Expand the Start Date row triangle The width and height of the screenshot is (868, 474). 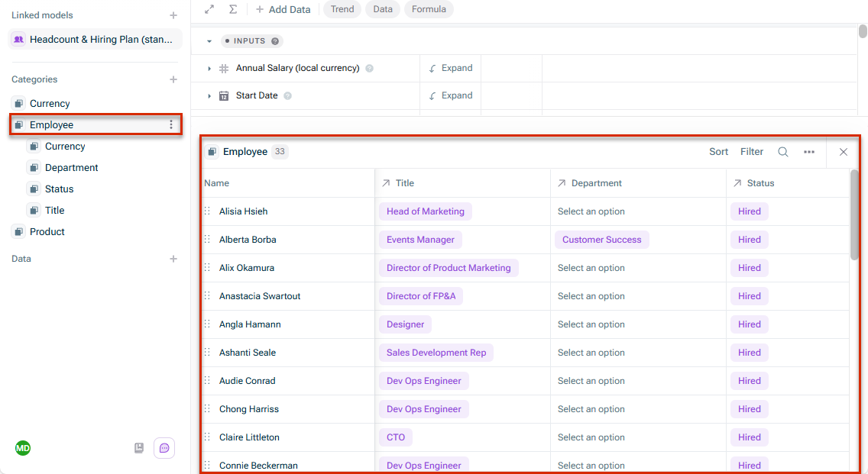pos(209,95)
